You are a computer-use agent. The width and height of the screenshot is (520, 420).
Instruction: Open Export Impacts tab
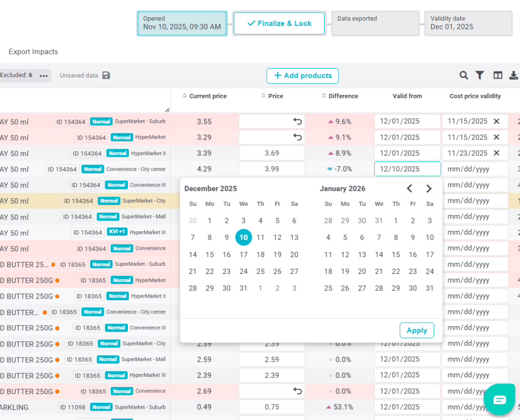click(34, 52)
